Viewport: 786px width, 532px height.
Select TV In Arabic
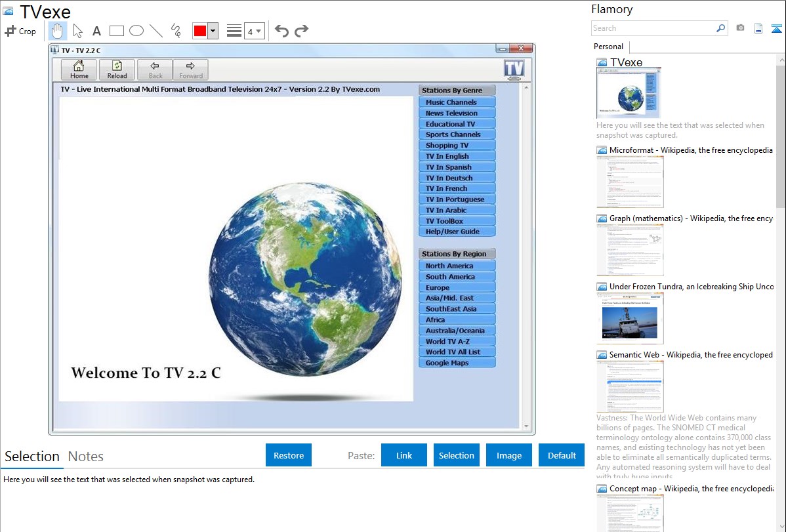[457, 210]
